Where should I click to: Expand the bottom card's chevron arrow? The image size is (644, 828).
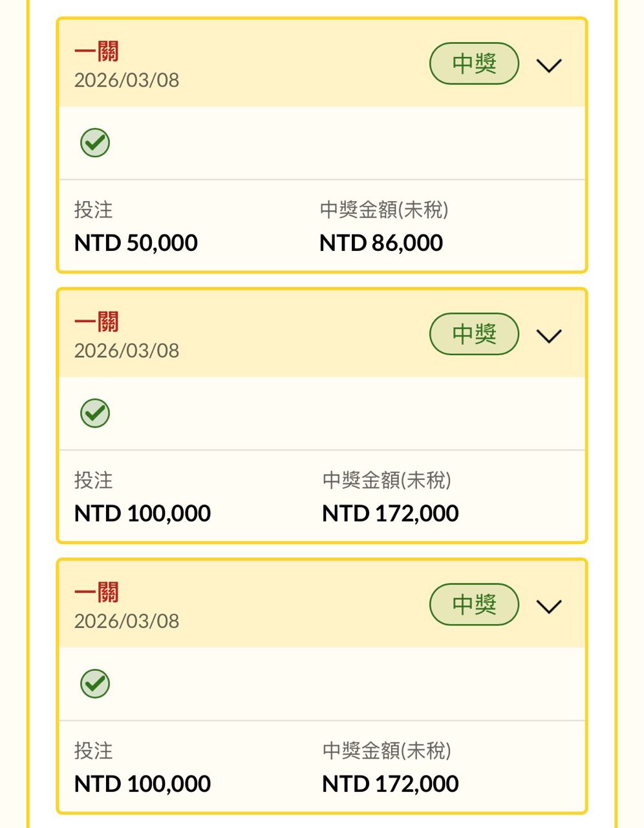(549, 606)
